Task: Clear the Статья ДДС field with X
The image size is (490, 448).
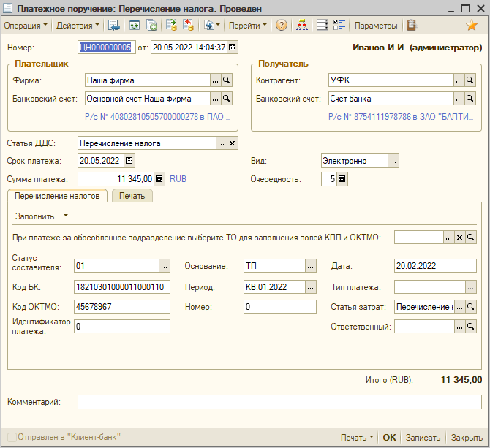Action: [x=232, y=143]
